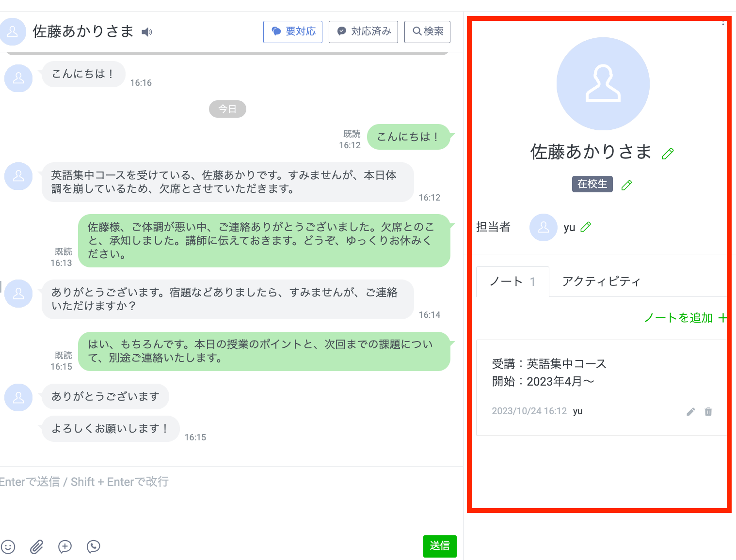
Task: Open the add-template speech bubble icon
Action: 65,546
